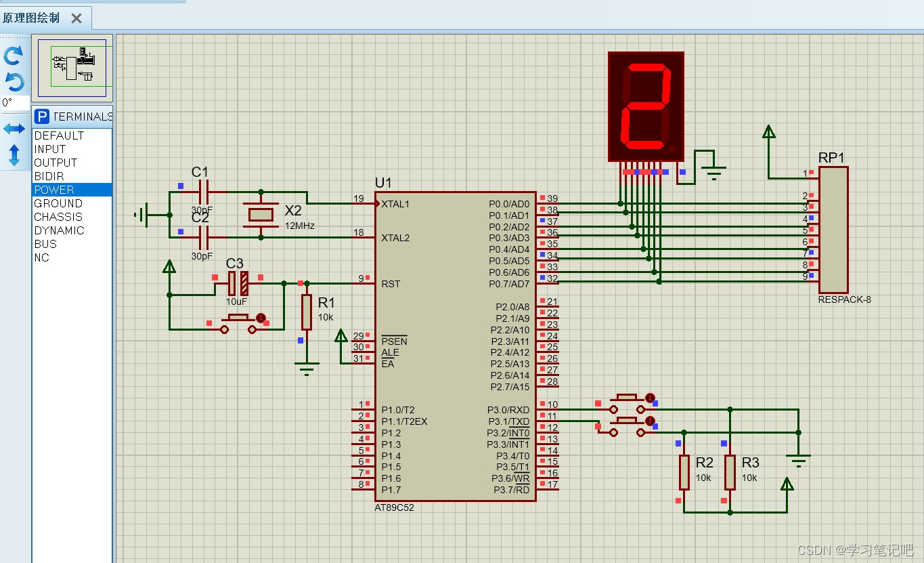Image resolution: width=924 pixels, height=563 pixels.
Task: Select CHASSIS in the terminals list
Action: pos(72,217)
